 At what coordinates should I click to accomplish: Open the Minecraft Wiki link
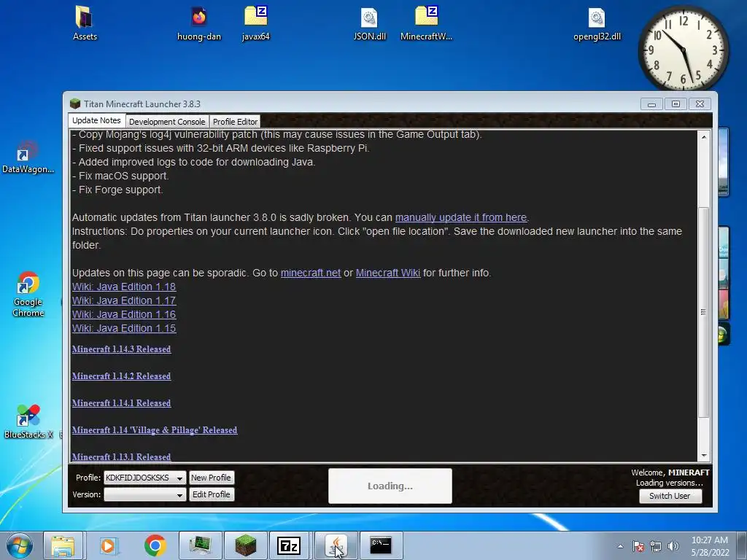click(388, 273)
